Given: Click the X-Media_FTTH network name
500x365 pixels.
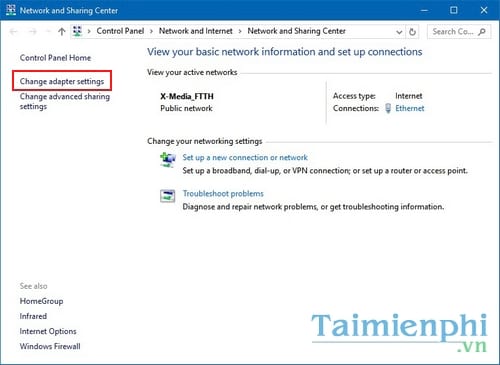Looking at the screenshot, I should click(x=187, y=96).
